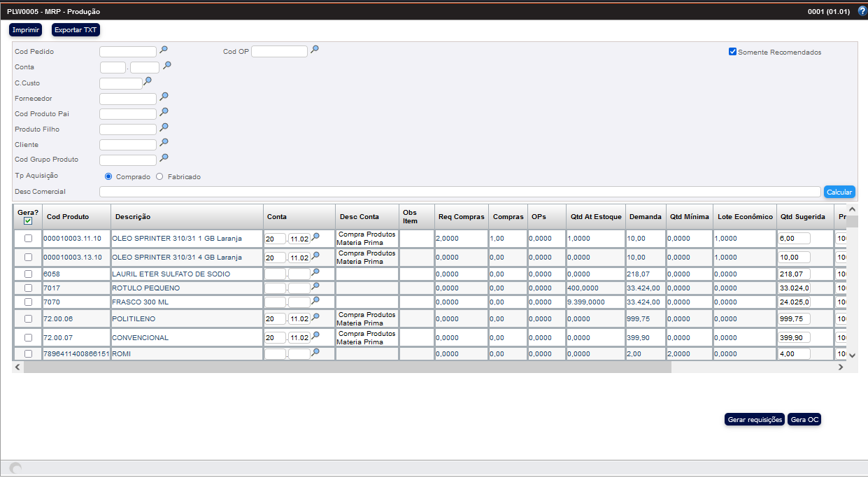The height and width of the screenshot is (478, 868).
Task: Open the Cod OP search magnifier
Action: click(315, 50)
